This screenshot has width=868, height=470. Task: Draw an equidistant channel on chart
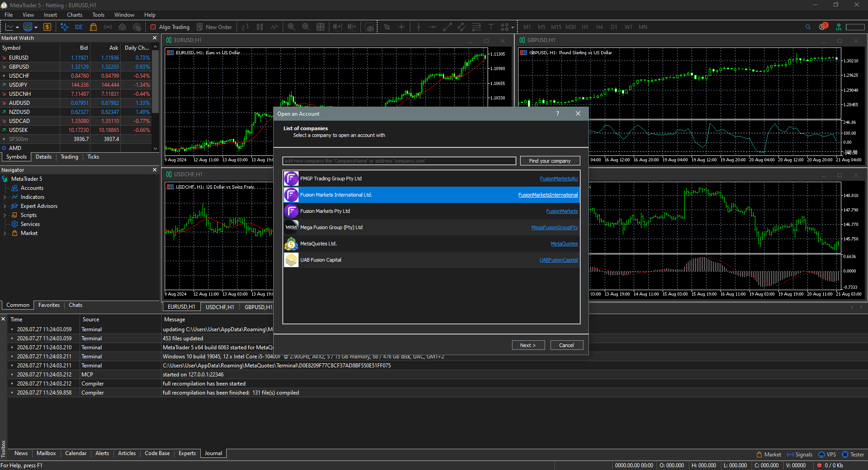(462, 27)
